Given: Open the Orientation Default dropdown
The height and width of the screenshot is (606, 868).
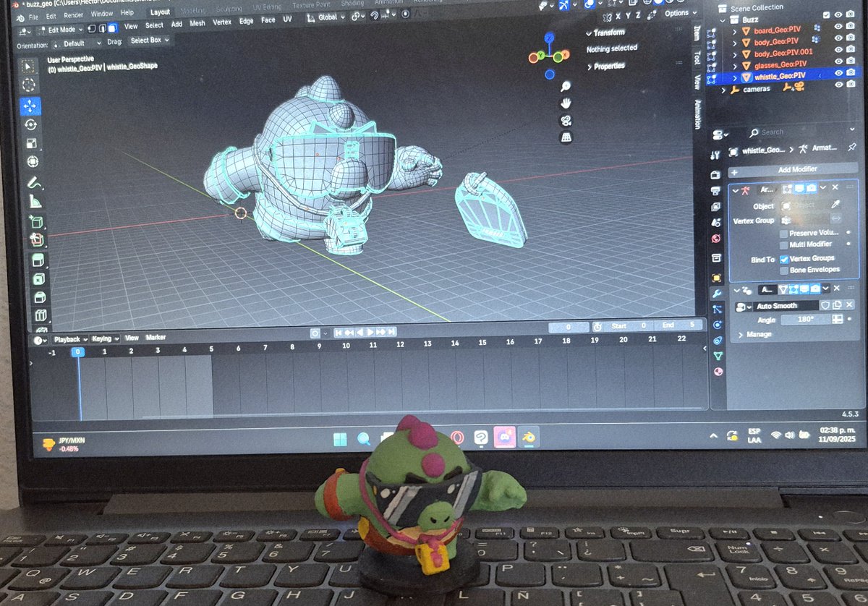Looking at the screenshot, I should 76,43.
